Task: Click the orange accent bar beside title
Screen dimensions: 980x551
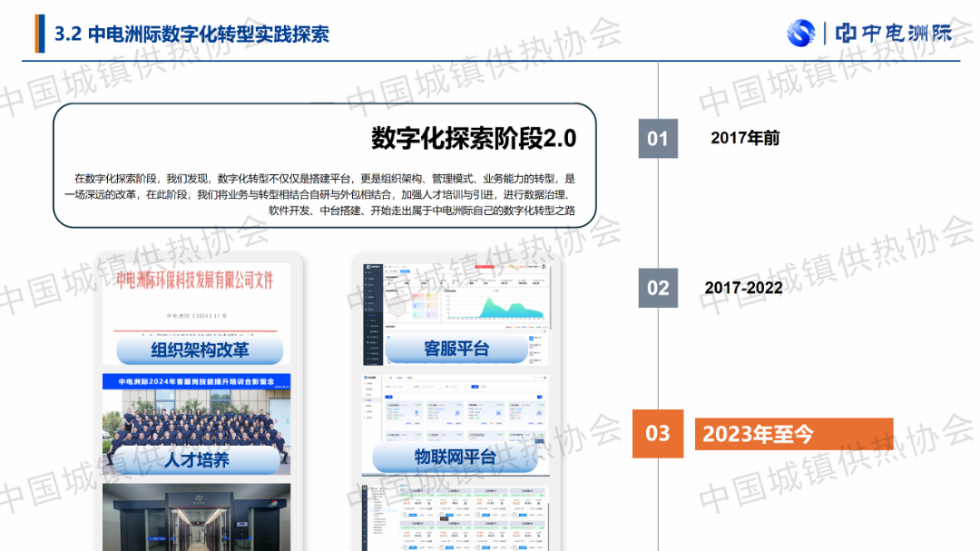Action: pos(40,34)
